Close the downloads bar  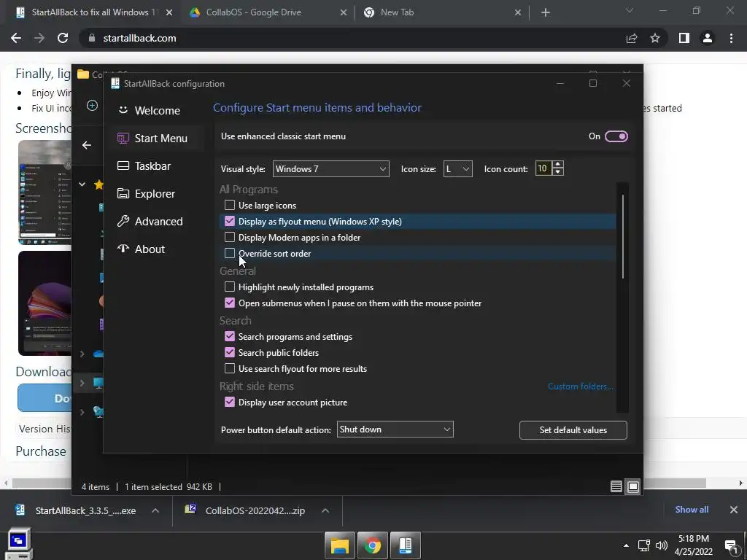click(734, 510)
